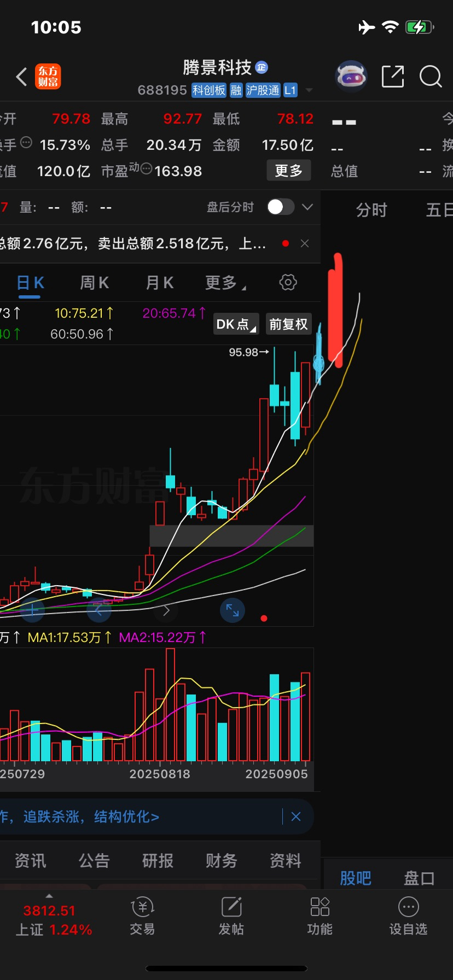Open the 资讯 tab
The width and height of the screenshot is (453, 980).
[30, 861]
